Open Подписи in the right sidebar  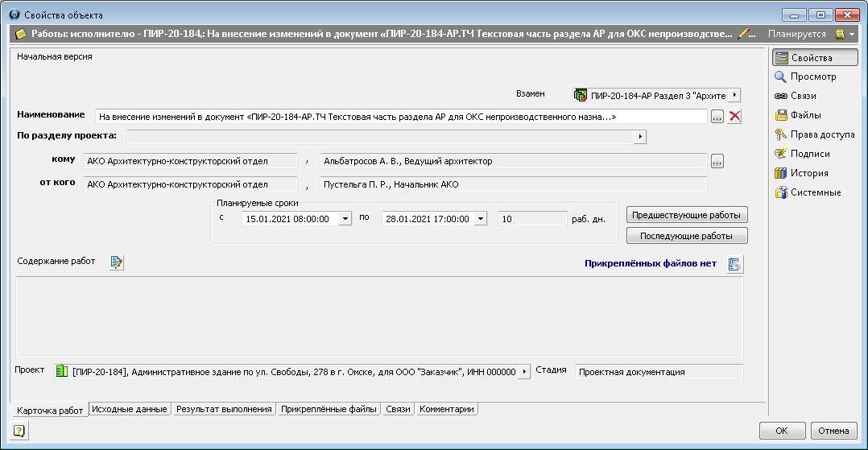(809, 154)
